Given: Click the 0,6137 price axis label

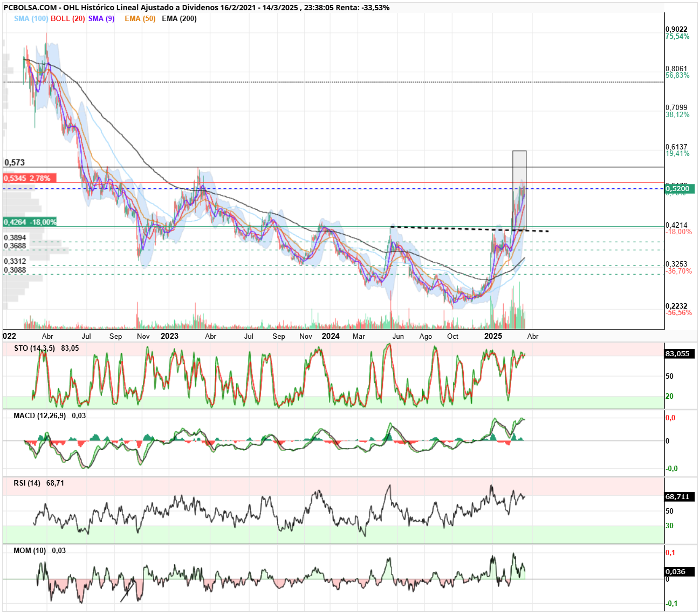Looking at the screenshot, I should pos(676,147).
